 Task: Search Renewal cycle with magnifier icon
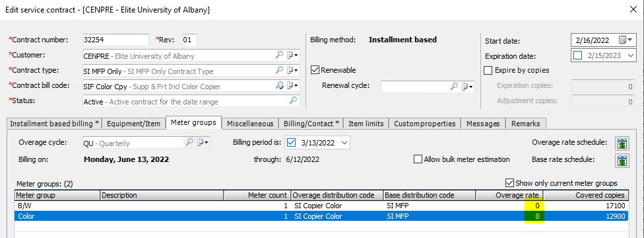tap(454, 87)
